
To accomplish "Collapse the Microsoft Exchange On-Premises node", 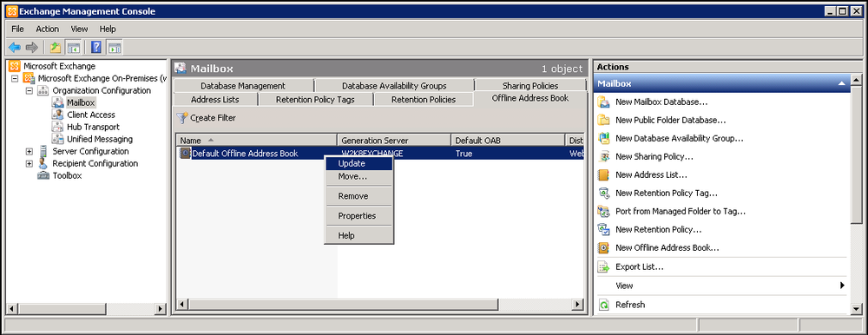I will (x=15, y=79).
